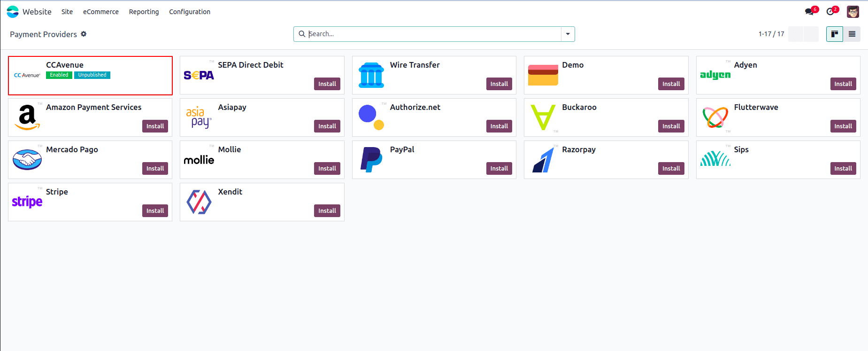Install the Mercado Pago provider
The height and width of the screenshot is (351, 868).
coord(155,168)
